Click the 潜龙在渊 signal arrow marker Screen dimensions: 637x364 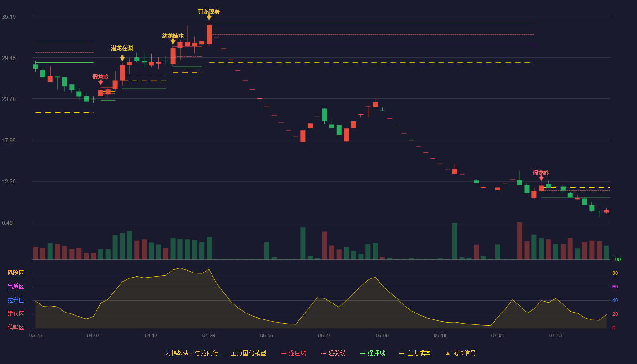[x=122, y=58]
